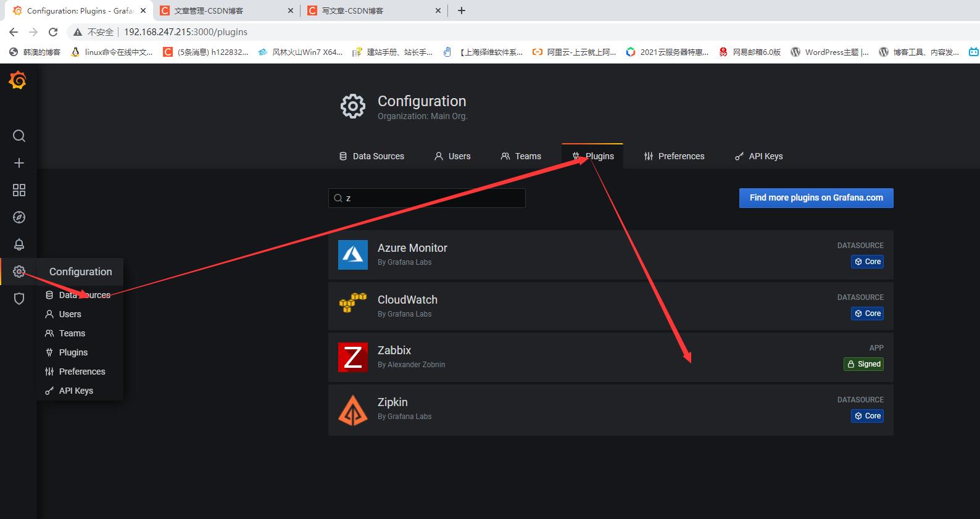Open the 2021云服务器特惠 bookmark
The image size is (980, 519).
667,52
